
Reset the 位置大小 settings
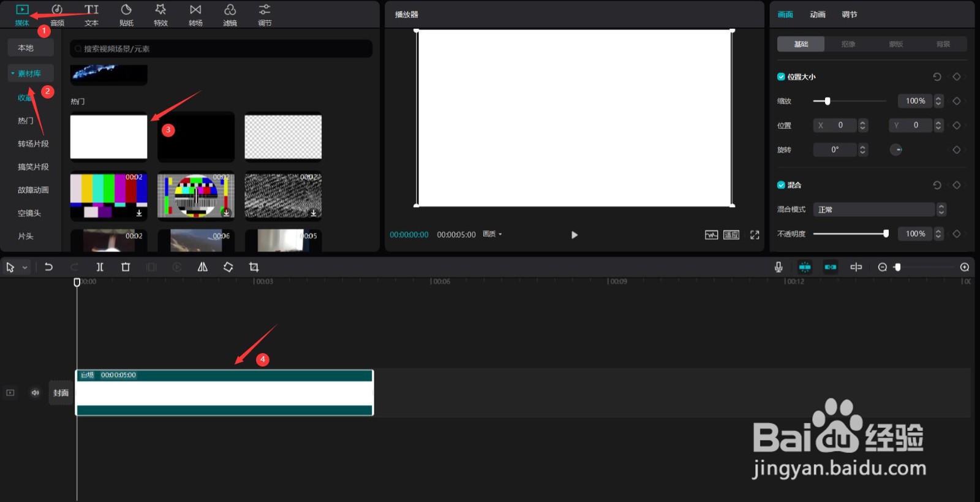coord(937,77)
